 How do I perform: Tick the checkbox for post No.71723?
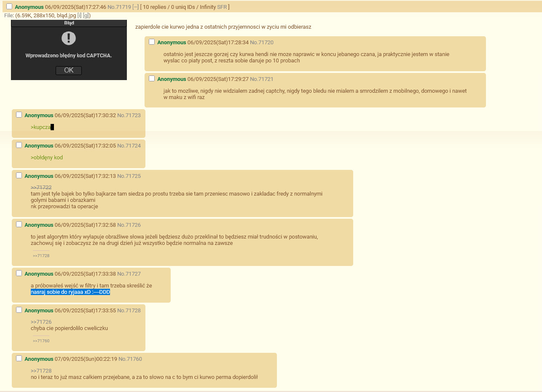point(19,115)
